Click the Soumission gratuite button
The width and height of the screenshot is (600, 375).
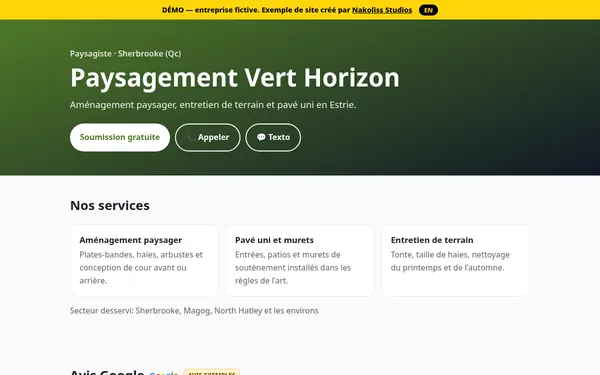[120, 137]
